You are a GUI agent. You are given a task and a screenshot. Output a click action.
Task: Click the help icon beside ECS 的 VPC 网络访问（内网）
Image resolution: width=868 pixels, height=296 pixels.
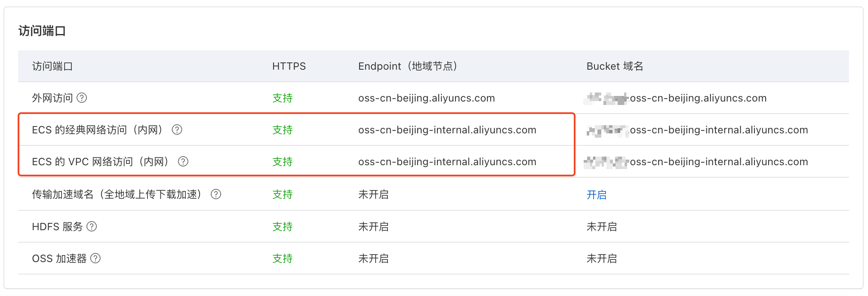click(x=183, y=162)
